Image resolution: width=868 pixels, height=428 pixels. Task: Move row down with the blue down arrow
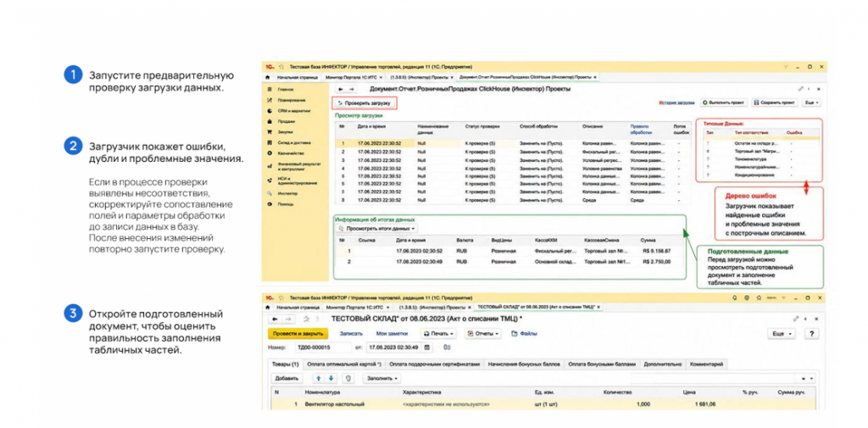331,378
